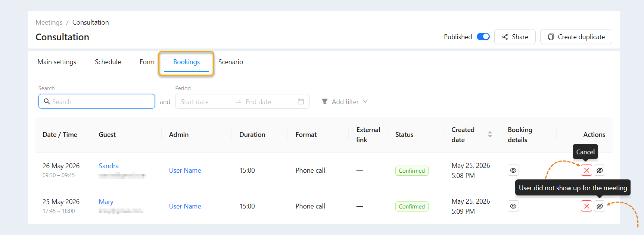Viewport: 644px width, 235px height.
Task: Cancel Mary's booking with the red X icon
Action: (587, 206)
